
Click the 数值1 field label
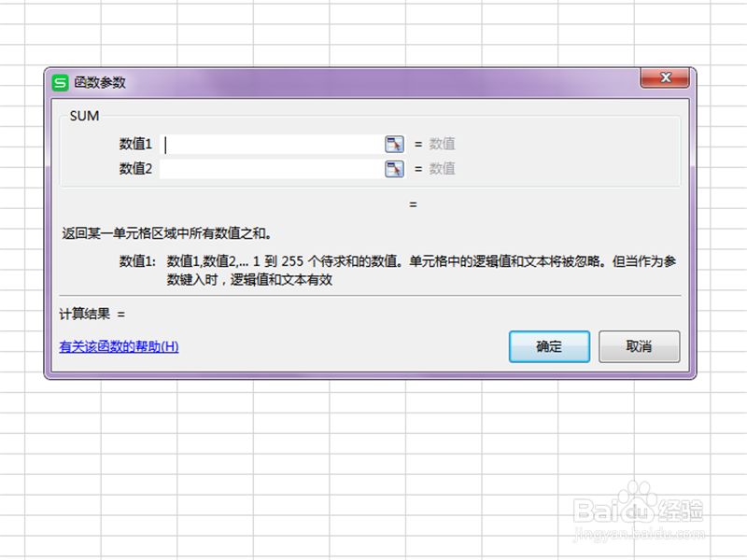135,144
